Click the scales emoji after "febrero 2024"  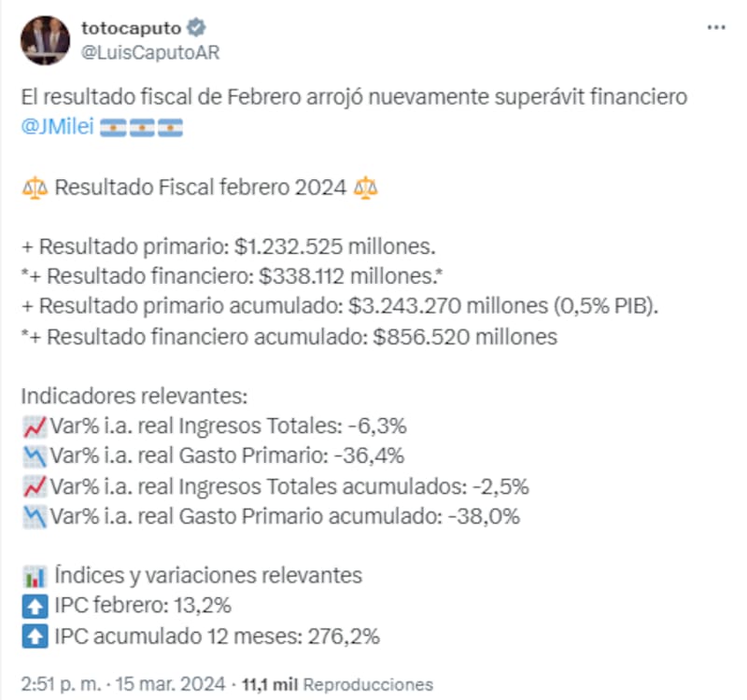tap(365, 188)
